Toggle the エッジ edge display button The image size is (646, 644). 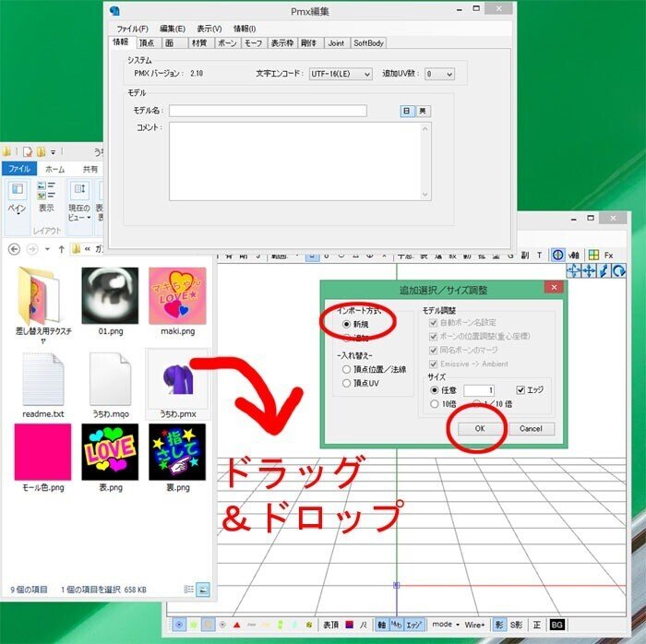click(x=413, y=625)
